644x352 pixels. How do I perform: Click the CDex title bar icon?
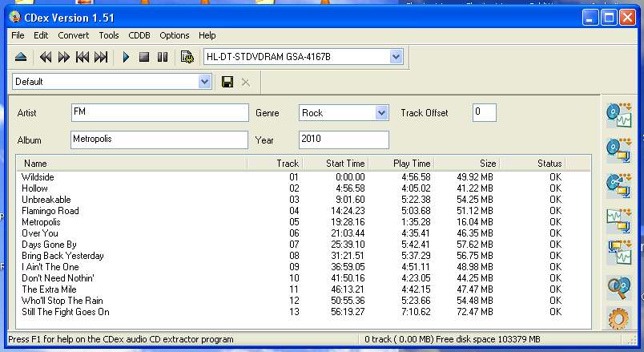(15, 17)
